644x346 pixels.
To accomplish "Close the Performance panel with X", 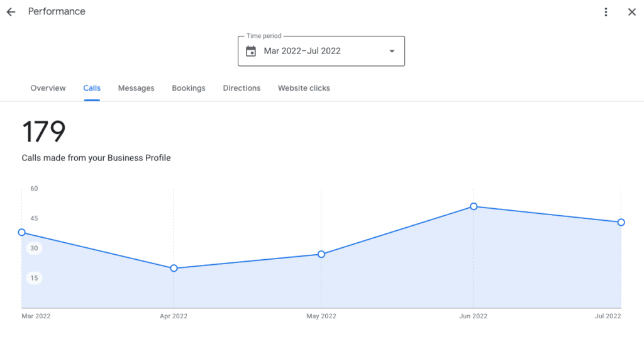I will (x=631, y=12).
